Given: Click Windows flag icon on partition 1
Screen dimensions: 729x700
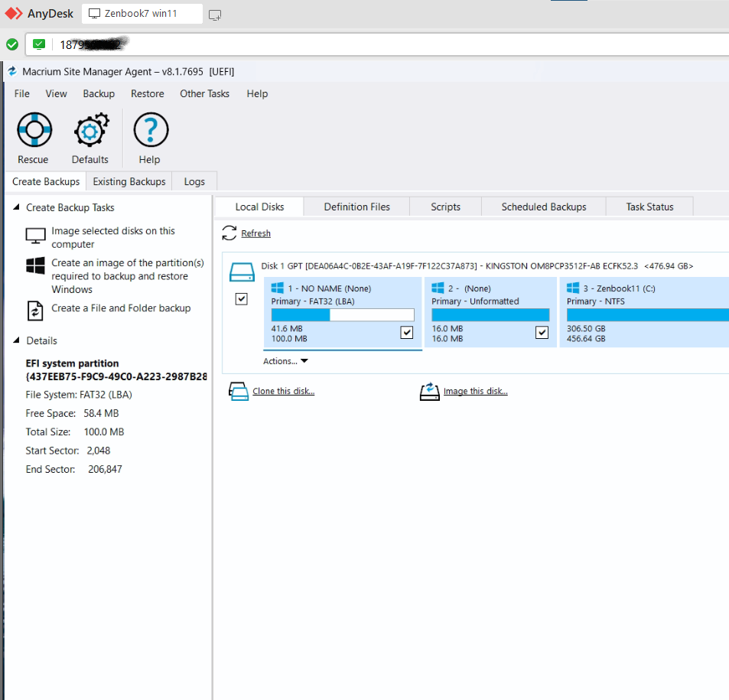Looking at the screenshot, I should 277,288.
